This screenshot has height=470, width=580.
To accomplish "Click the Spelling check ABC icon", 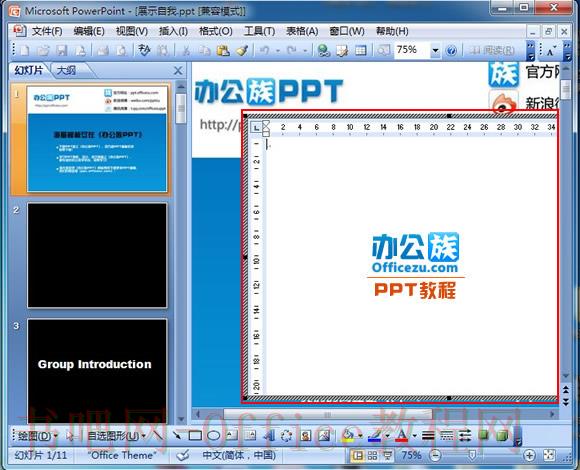I will pyautogui.click(x=144, y=50).
